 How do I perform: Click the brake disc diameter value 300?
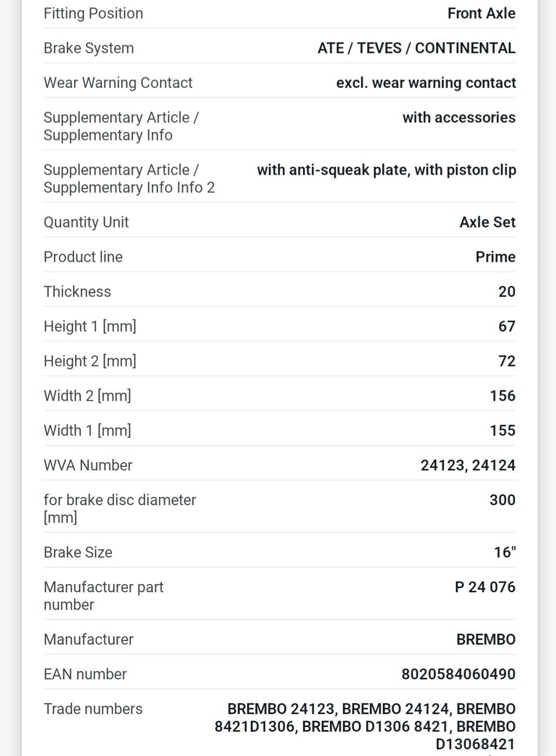click(x=503, y=500)
